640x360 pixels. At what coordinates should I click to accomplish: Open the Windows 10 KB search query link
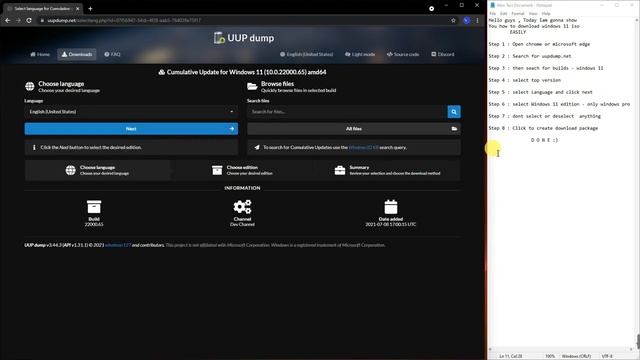(x=364, y=147)
